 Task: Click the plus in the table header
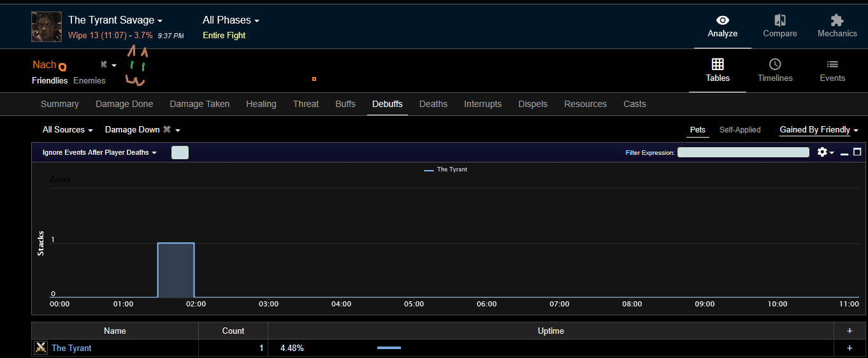coord(850,331)
